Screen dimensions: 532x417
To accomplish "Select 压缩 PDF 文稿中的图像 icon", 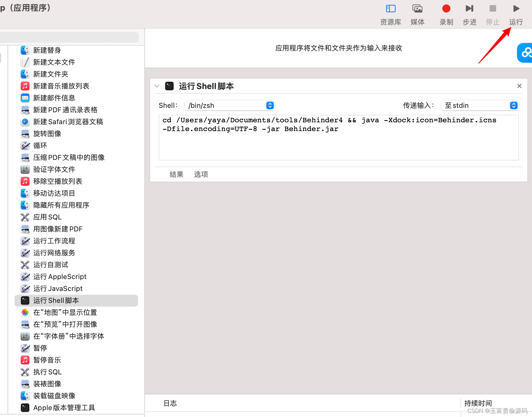I will [25, 157].
